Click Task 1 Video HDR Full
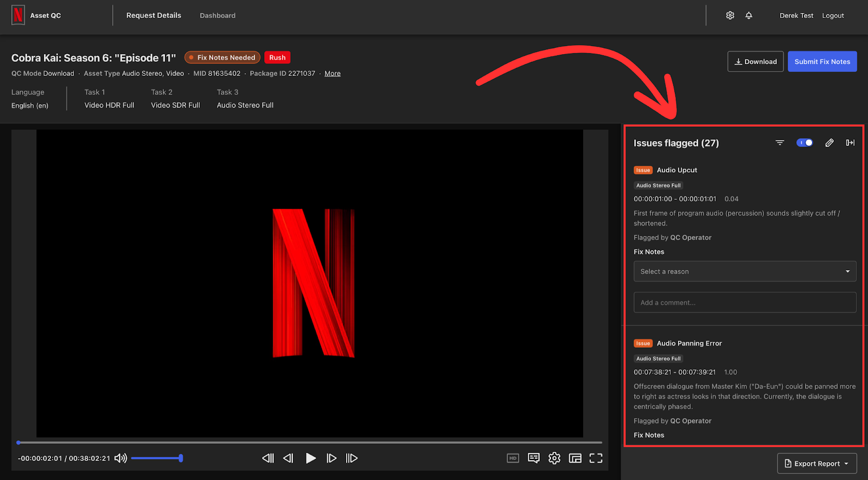868x480 pixels. coord(109,99)
